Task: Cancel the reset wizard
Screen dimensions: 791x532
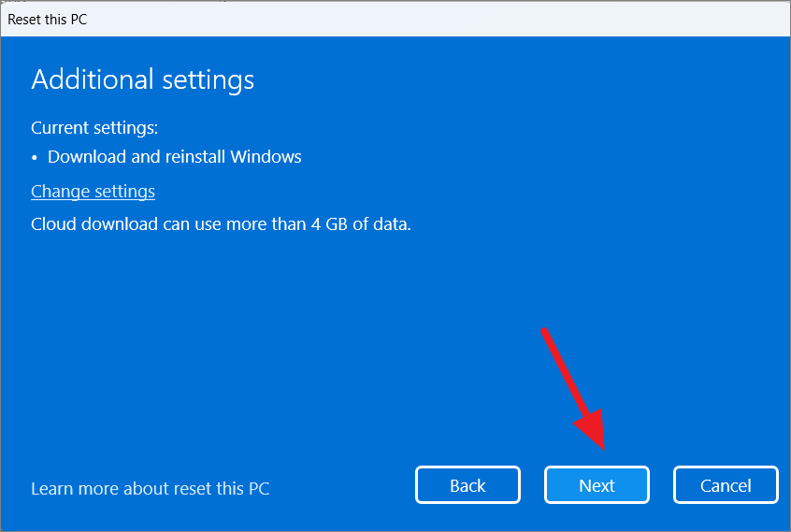Action: (726, 485)
